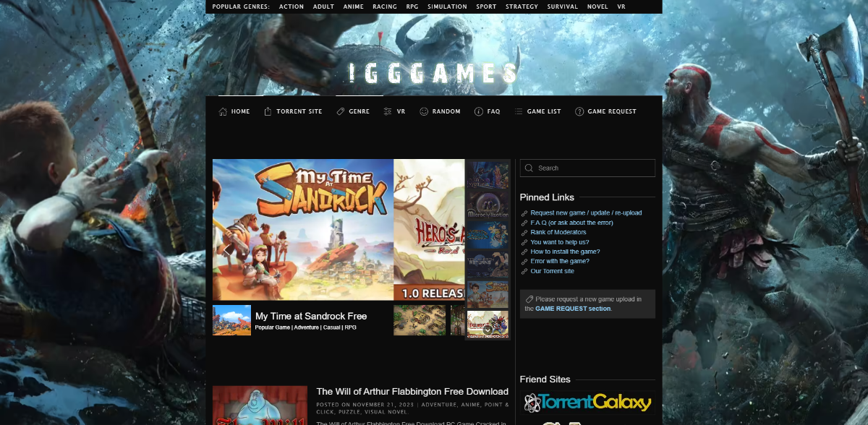The image size is (868, 425).
Task: Click the search magnifier icon
Action: [529, 168]
